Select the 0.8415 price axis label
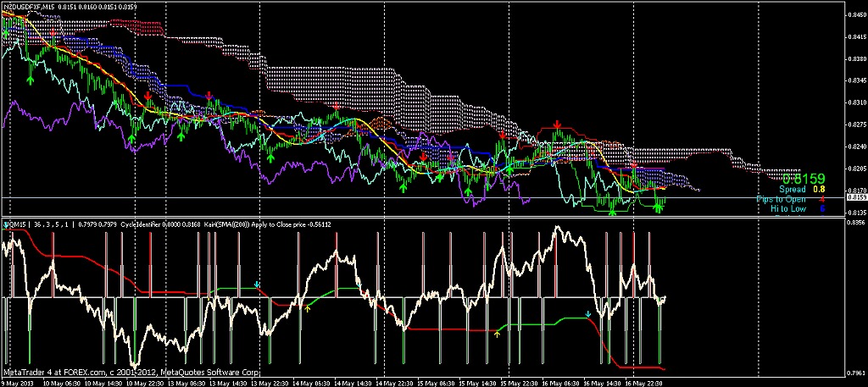This screenshot has width=868, height=387. pyautogui.click(x=858, y=37)
